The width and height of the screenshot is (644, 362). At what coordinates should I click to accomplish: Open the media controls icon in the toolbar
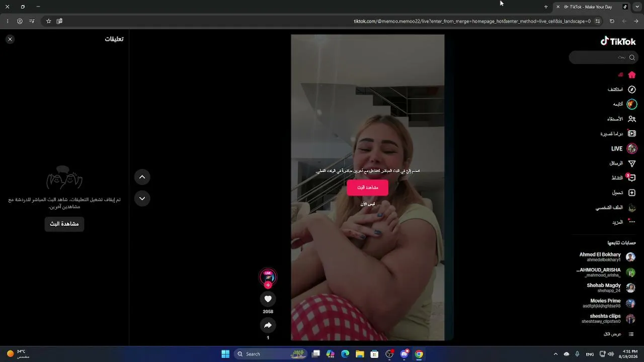pos(32,21)
